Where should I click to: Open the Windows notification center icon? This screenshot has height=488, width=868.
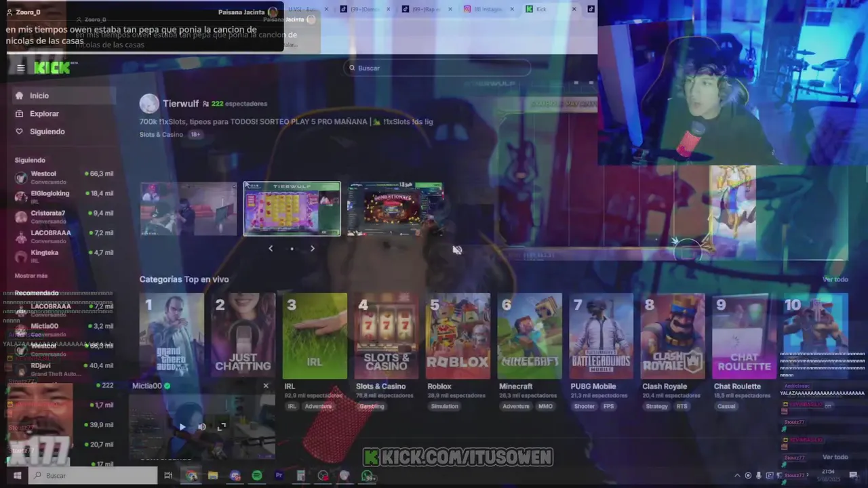pyautogui.click(x=853, y=475)
